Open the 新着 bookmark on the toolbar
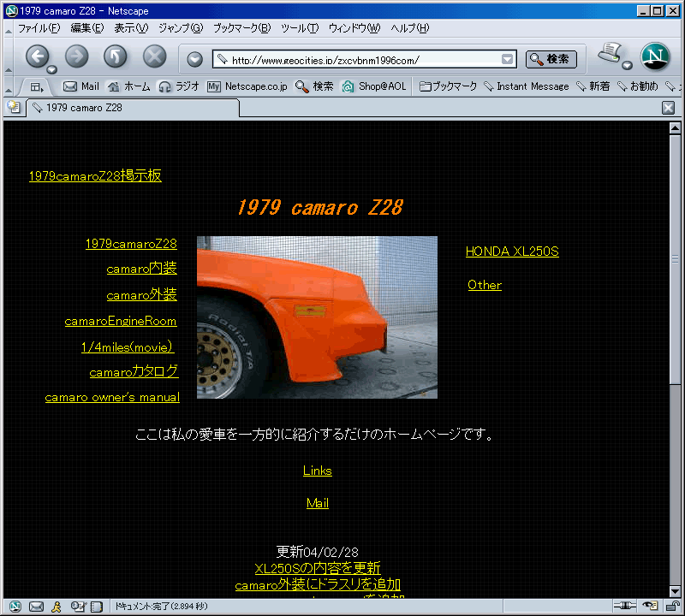This screenshot has width=685, height=616. (x=593, y=86)
